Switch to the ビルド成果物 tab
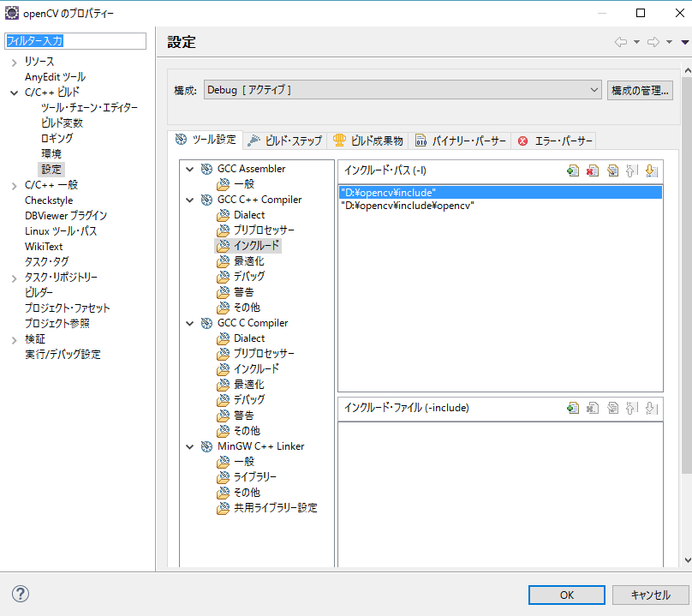This screenshot has width=692, height=616. pyautogui.click(x=367, y=141)
